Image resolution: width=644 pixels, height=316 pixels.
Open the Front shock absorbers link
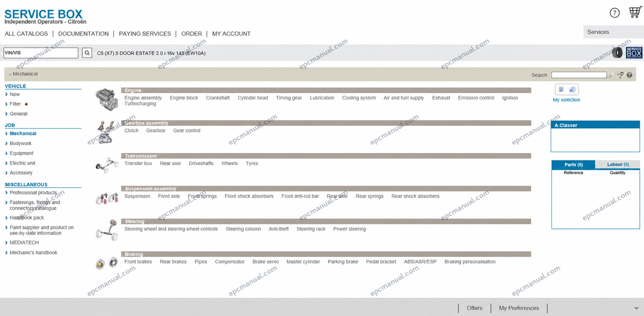point(249,196)
